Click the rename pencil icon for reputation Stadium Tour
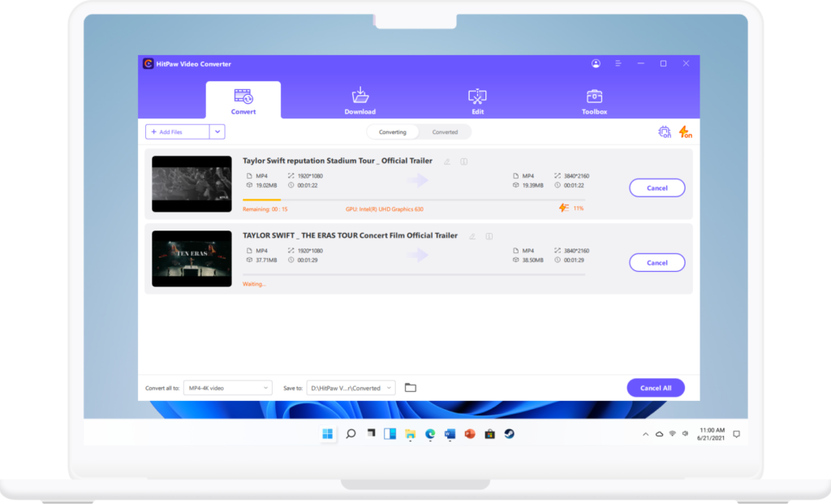The width and height of the screenshot is (831, 504). click(x=447, y=162)
